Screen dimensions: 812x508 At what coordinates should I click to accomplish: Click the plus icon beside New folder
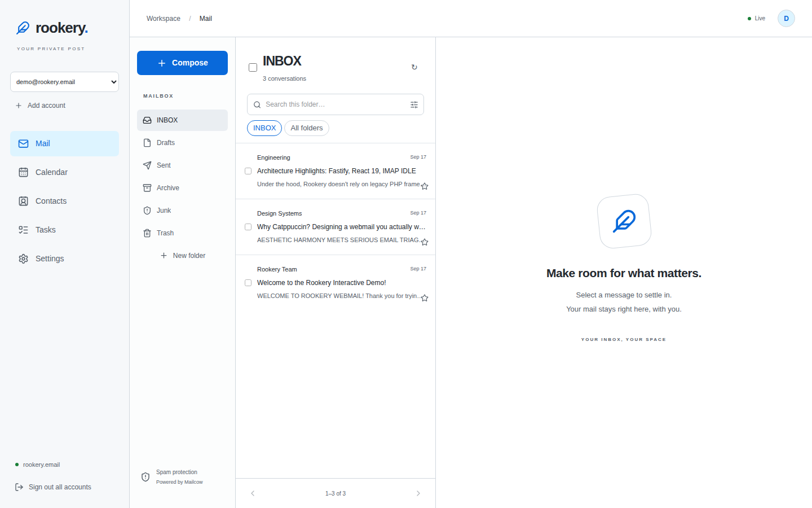tap(164, 256)
